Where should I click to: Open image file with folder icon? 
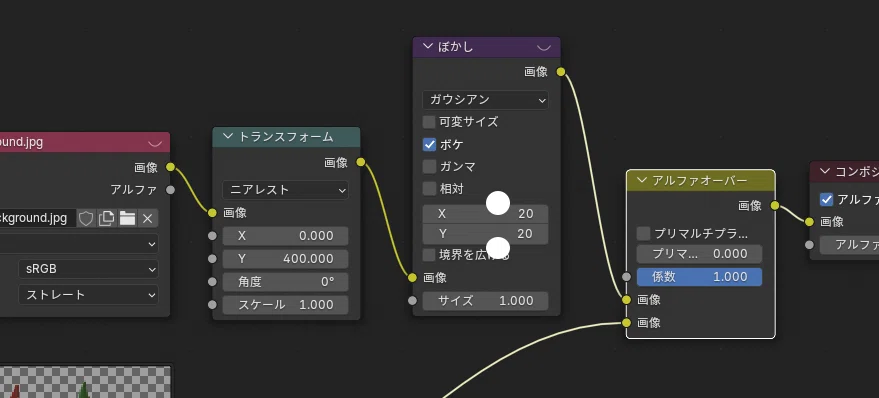[127, 218]
